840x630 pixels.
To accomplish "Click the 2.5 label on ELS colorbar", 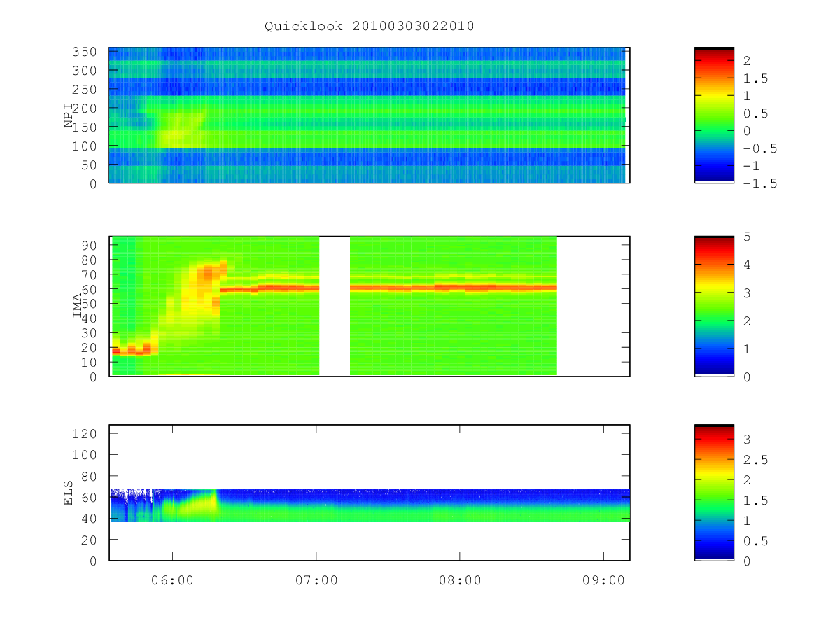I will (756, 460).
